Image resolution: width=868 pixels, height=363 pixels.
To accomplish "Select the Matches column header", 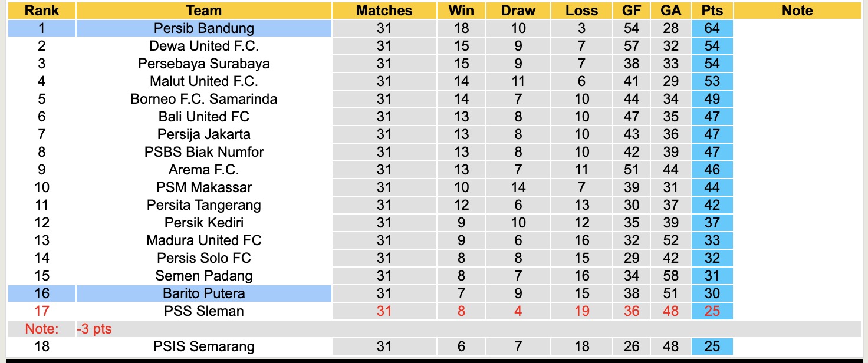I will pyautogui.click(x=384, y=11).
